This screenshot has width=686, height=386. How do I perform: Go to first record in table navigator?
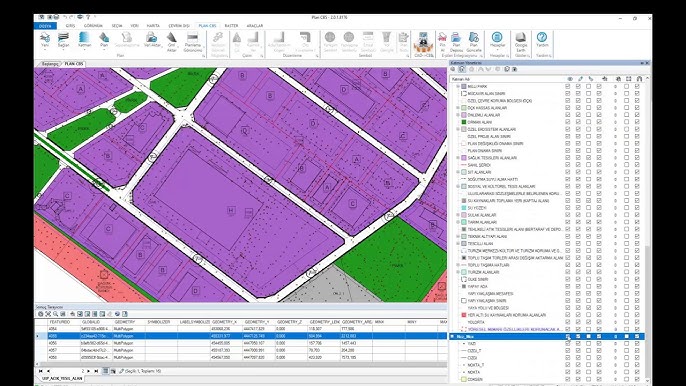[41, 371]
